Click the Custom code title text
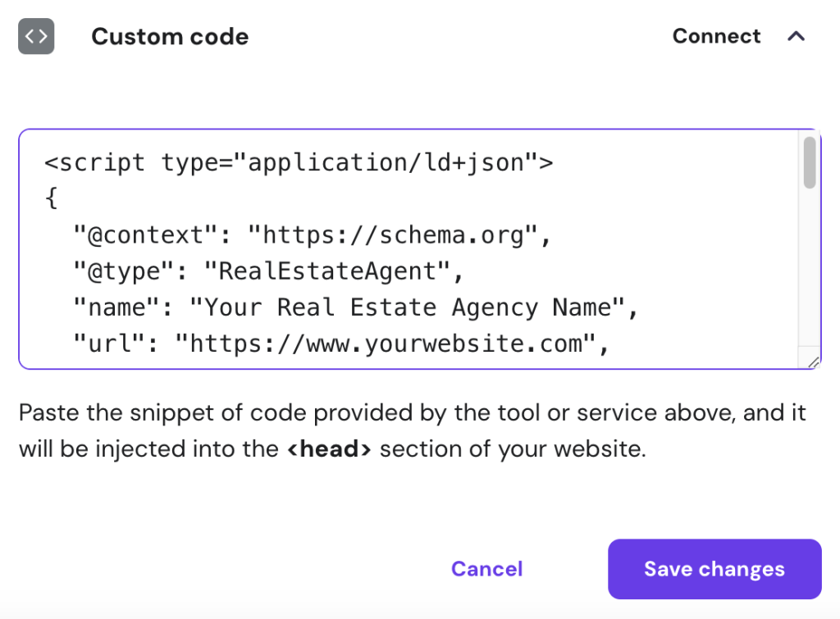Screen dimensions: 840x619 pyautogui.click(x=170, y=36)
